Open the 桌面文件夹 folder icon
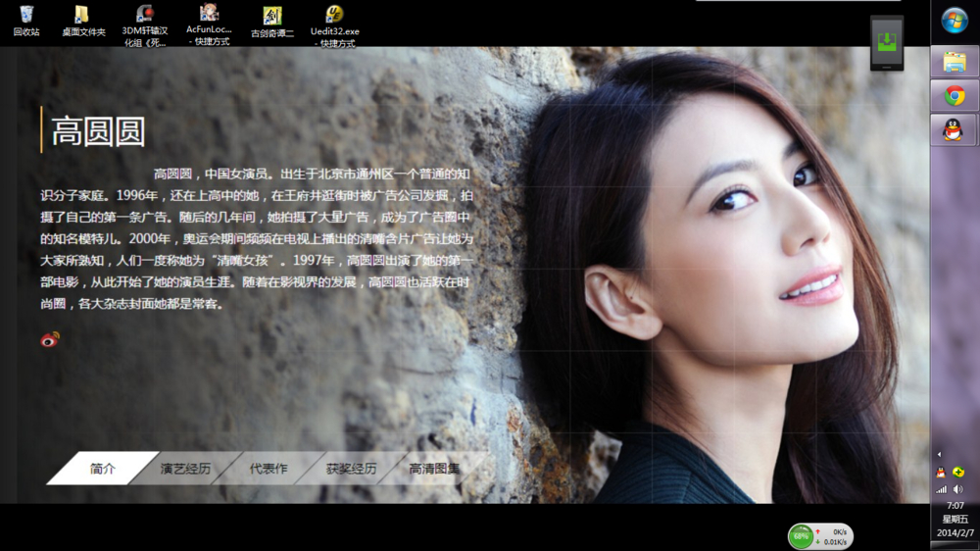The image size is (980, 551). pos(83,21)
